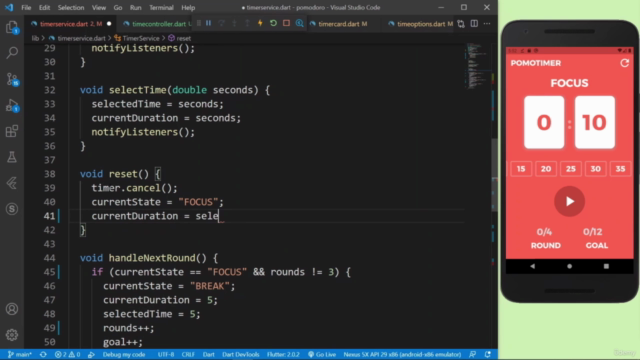Show errors and warnings count
This screenshot has height=360, width=640.
point(67,354)
